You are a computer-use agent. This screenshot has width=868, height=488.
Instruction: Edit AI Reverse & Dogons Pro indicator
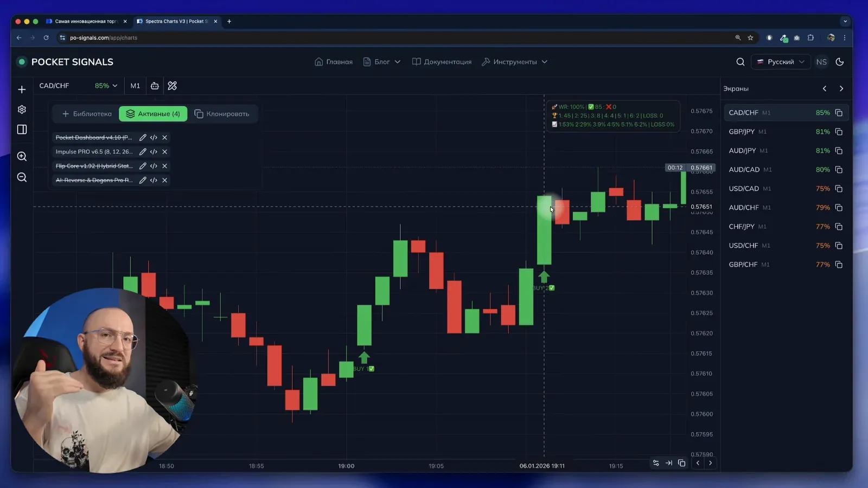pyautogui.click(x=143, y=180)
